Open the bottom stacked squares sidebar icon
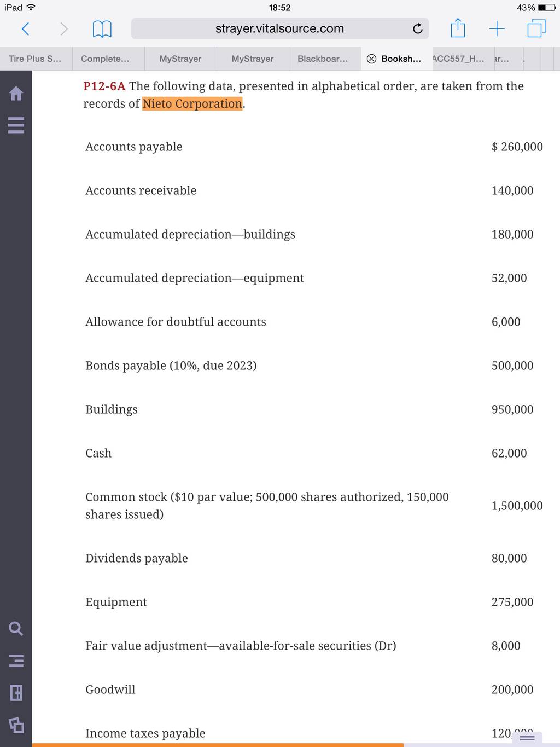Image resolution: width=560 pixels, height=747 pixels. click(x=16, y=725)
